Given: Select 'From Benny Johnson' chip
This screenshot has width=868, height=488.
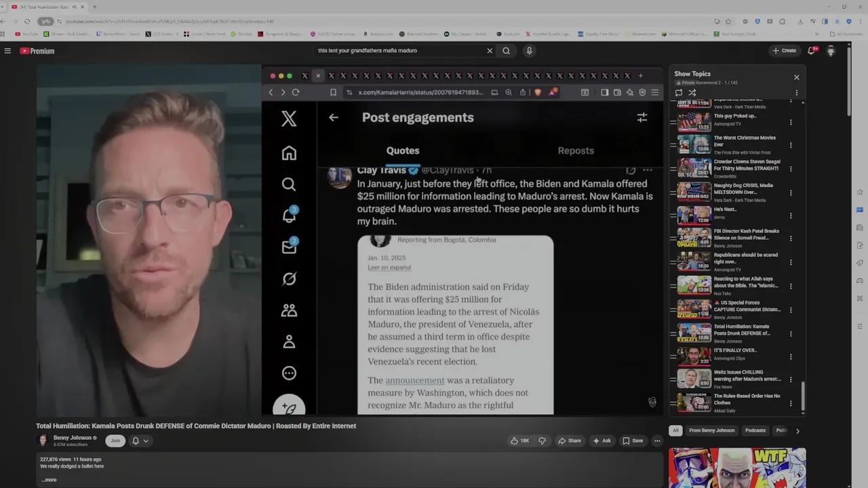Looking at the screenshot, I should 712,430.
